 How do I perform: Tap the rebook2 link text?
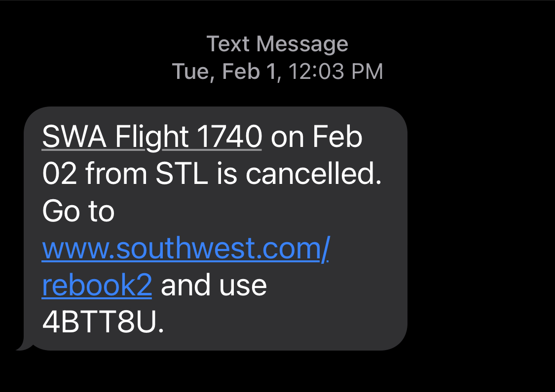coord(97,286)
